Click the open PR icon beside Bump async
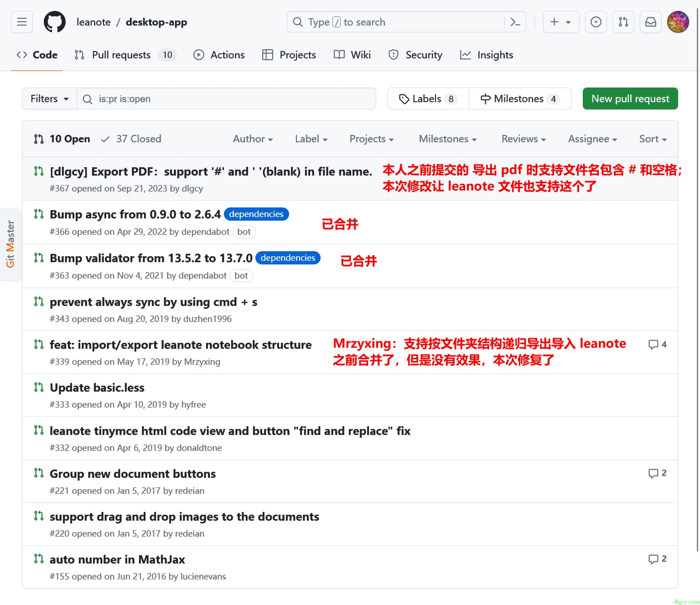 tap(39, 214)
